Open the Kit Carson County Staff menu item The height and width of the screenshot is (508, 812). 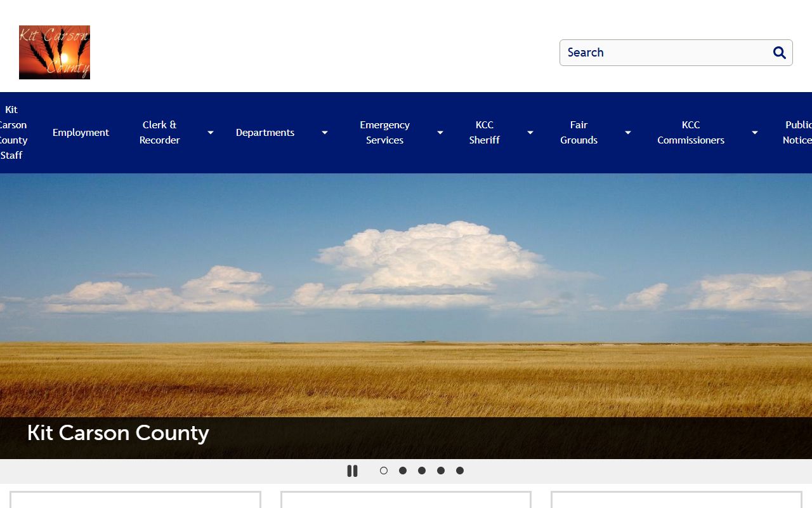[12, 133]
